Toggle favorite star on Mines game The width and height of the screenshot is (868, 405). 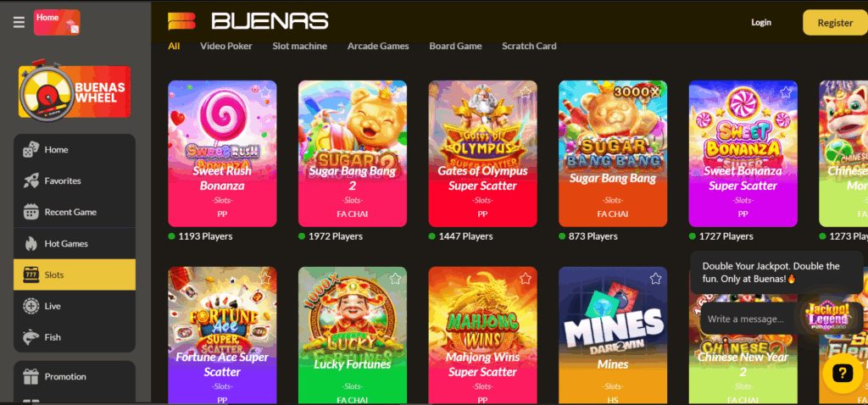656,278
